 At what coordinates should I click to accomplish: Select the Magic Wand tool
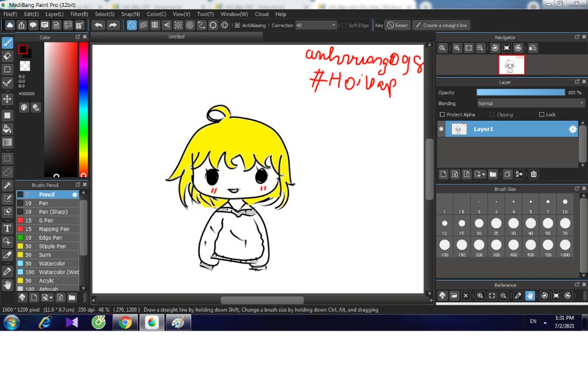click(7, 185)
